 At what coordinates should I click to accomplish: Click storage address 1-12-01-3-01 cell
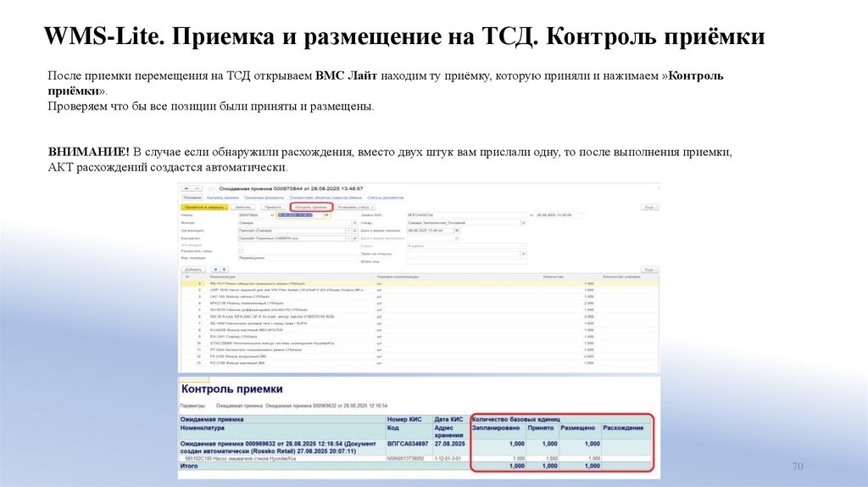448,458
